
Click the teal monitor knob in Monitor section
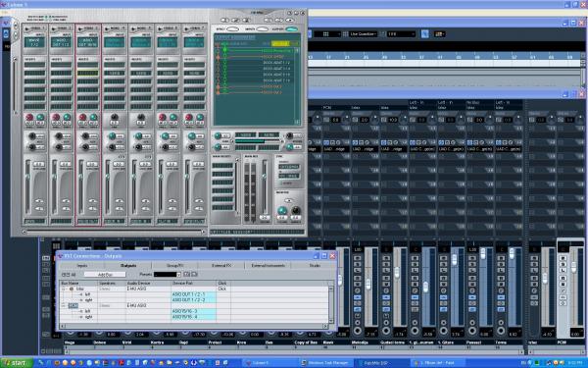click(281, 210)
